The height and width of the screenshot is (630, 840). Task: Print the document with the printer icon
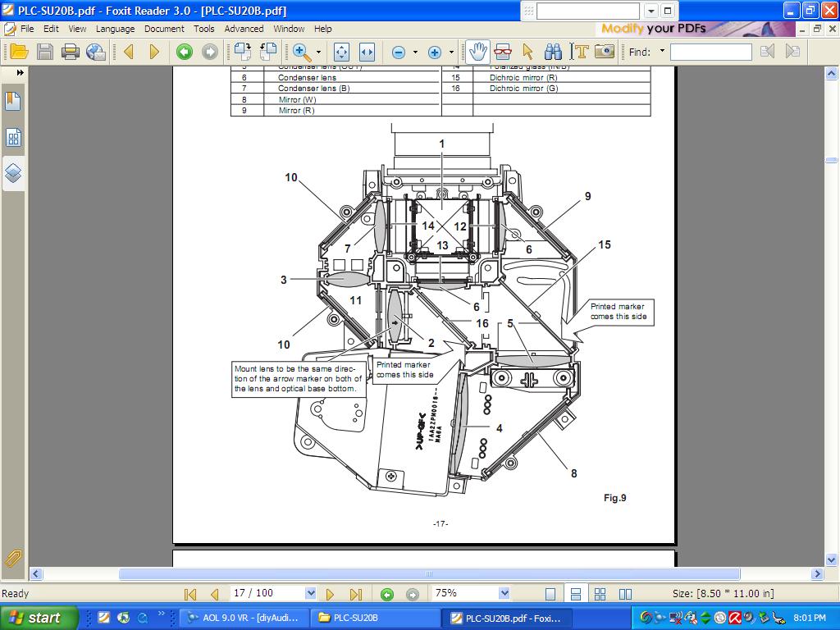(71, 52)
